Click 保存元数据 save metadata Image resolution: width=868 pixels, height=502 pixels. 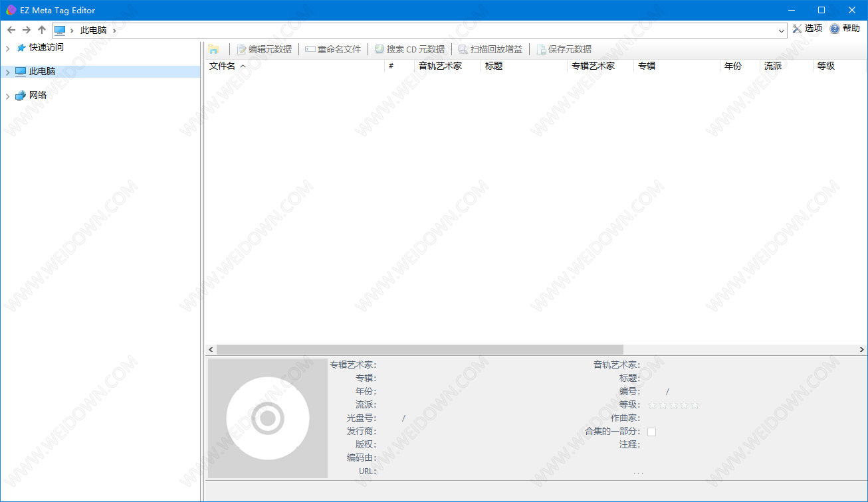coord(564,49)
